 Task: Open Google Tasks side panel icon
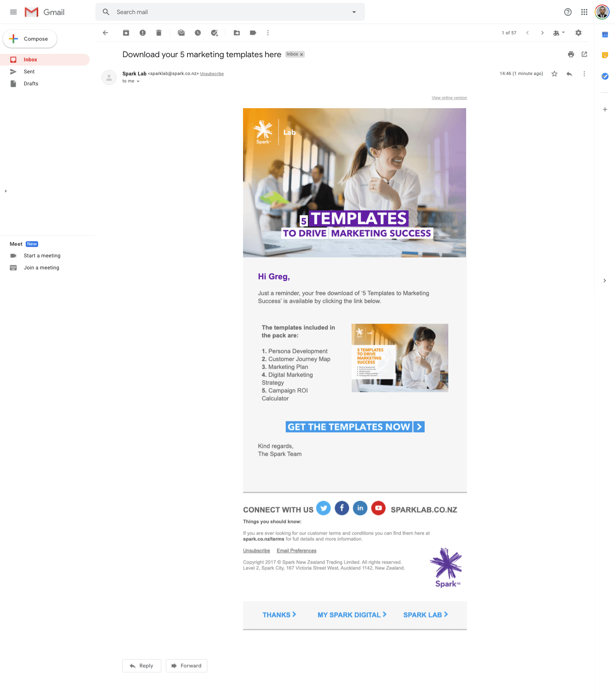[605, 76]
